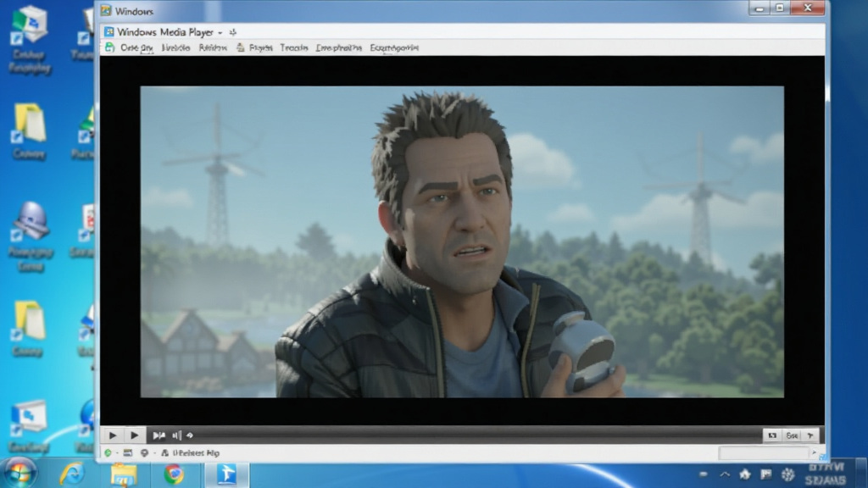Click the small icon before the fourth menu
Image resolution: width=868 pixels, height=488 pixels.
(240, 47)
